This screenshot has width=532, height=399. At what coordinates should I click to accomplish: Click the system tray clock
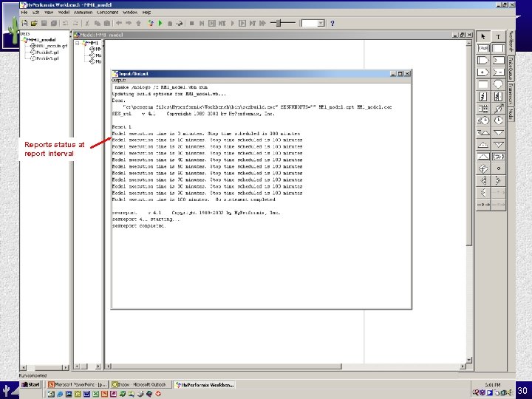click(492, 385)
